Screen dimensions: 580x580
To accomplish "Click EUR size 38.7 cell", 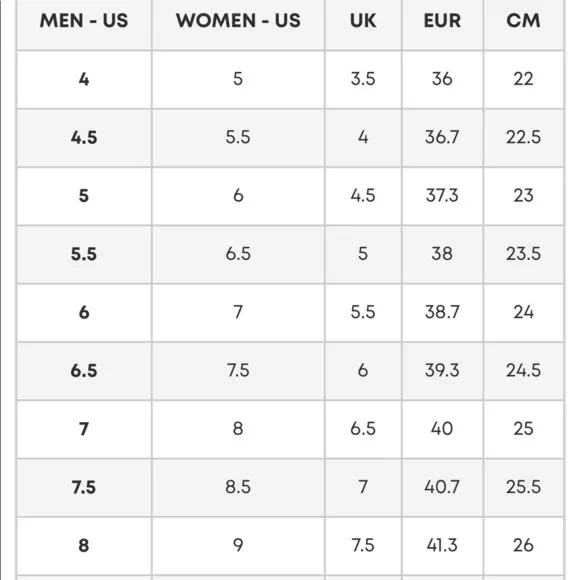I will point(442,313).
